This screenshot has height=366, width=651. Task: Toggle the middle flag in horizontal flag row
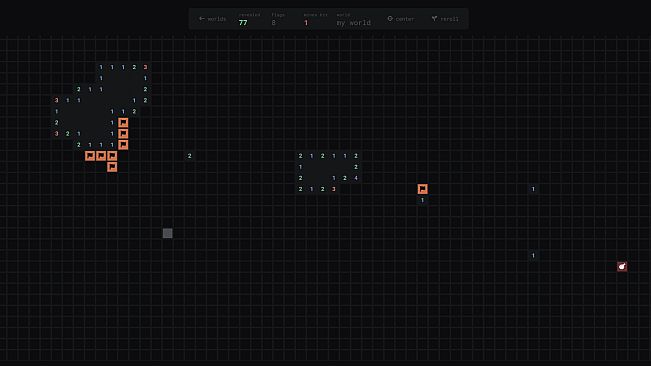click(x=101, y=156)
